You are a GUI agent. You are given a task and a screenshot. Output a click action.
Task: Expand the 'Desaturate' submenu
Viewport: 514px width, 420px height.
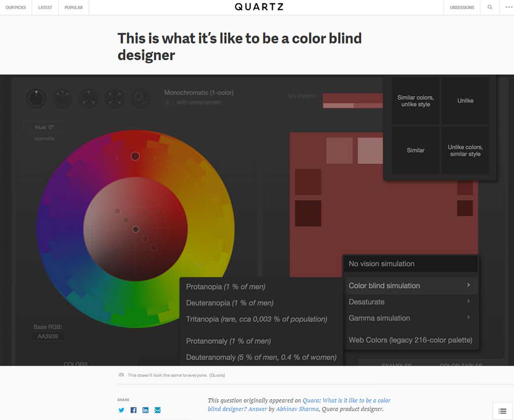tap(367, 302)
